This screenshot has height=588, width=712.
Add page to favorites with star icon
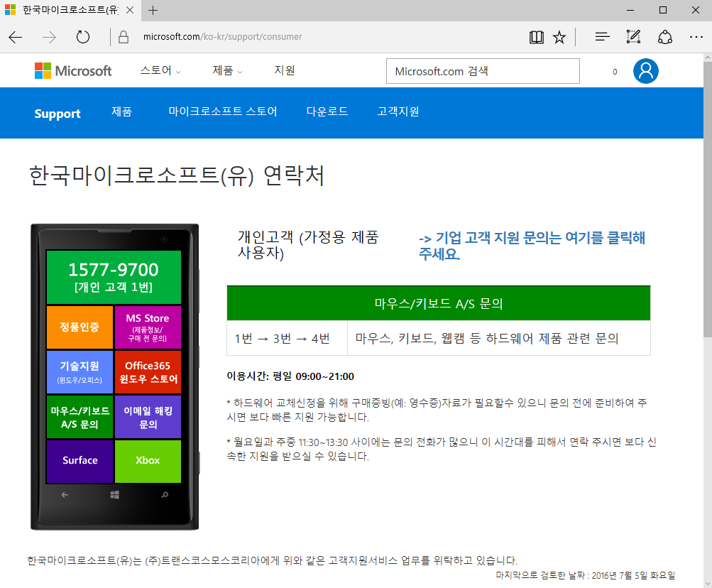[x=559, y=37]
